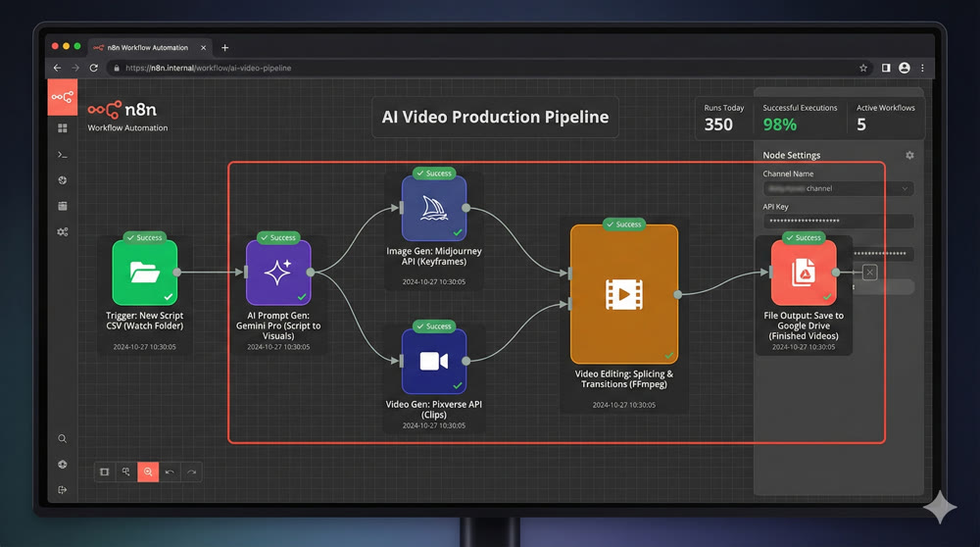
Task: Click the Active Workflows 5 value
Action: coord(861,124)
